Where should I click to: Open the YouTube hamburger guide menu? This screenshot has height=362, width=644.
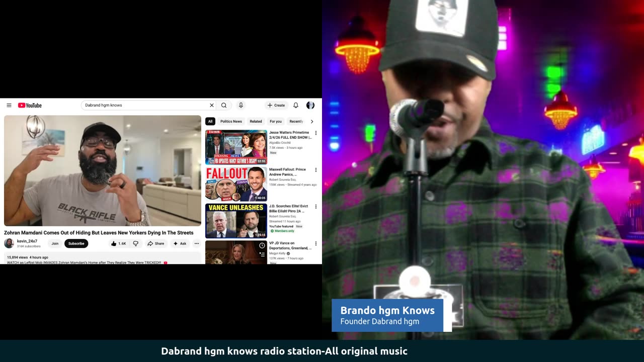coord(9,105)
